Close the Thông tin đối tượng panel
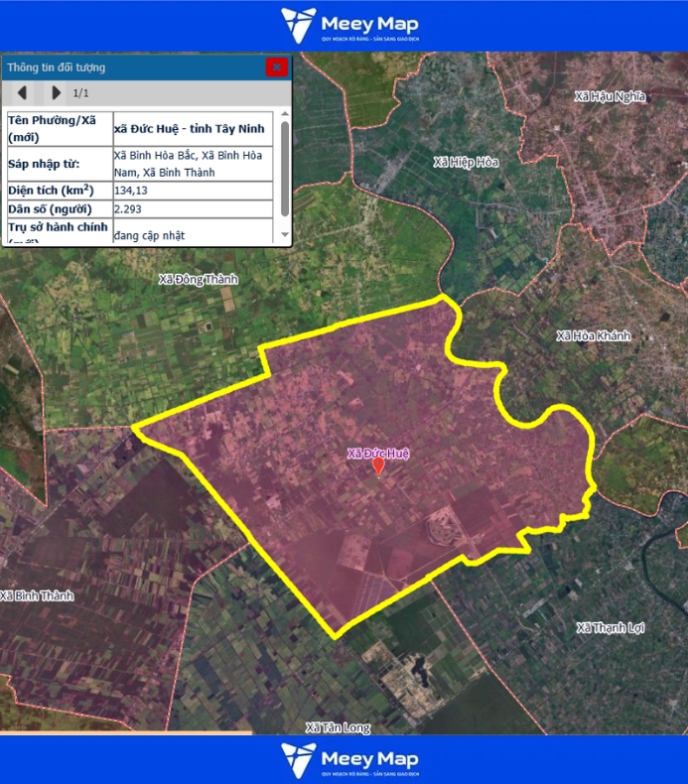This screenshot has width=688, height=784. point(276,67)
